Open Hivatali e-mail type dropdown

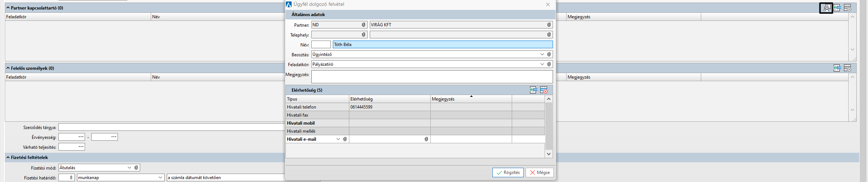(338, 139)
